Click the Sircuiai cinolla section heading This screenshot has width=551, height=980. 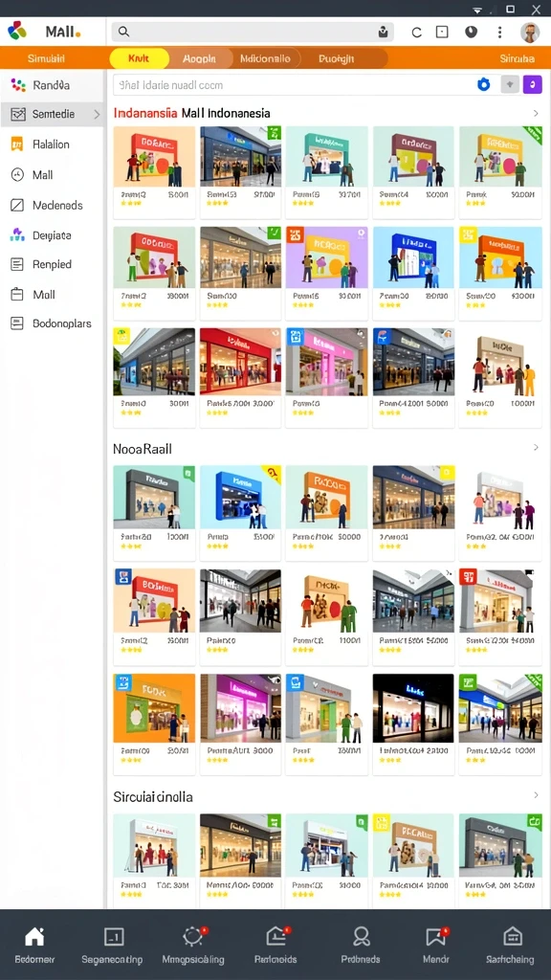pos(153,797)
